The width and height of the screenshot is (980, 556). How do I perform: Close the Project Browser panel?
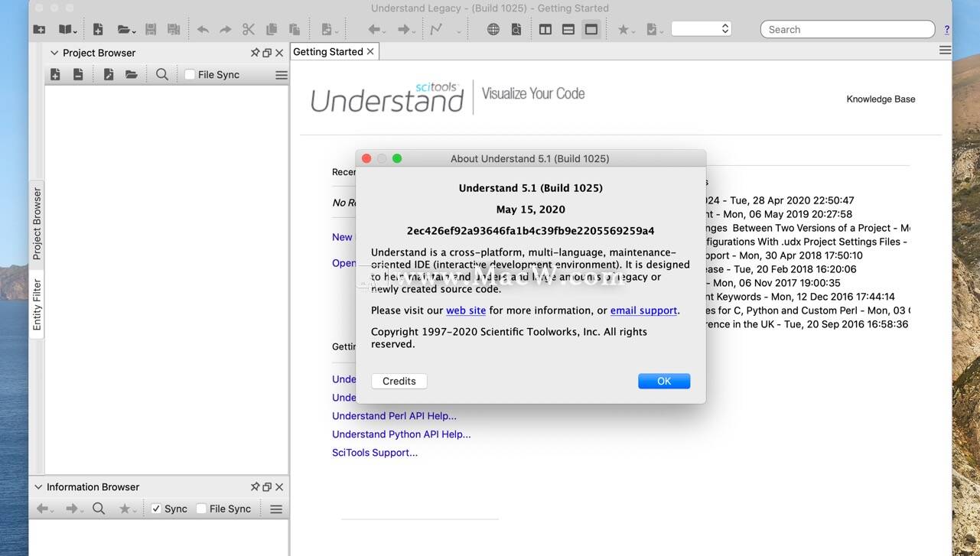[279, 53]
